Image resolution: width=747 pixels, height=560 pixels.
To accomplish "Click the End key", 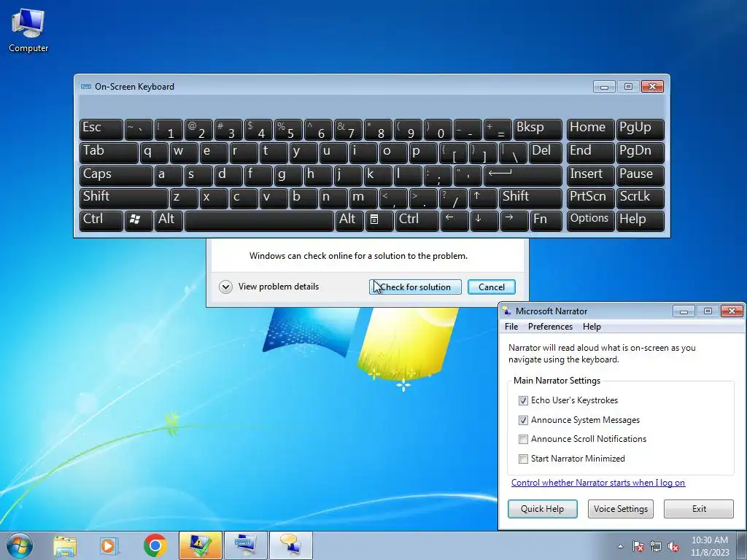I will click(x=590, y=153).
